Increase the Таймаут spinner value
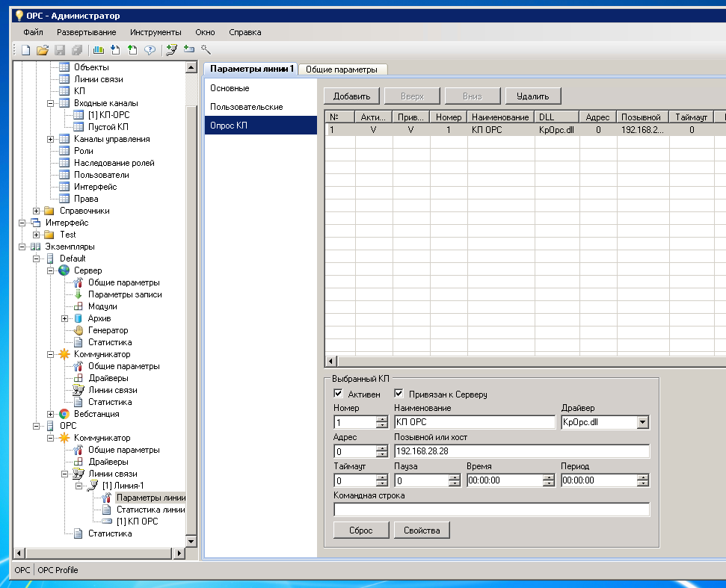 point(382,477)
